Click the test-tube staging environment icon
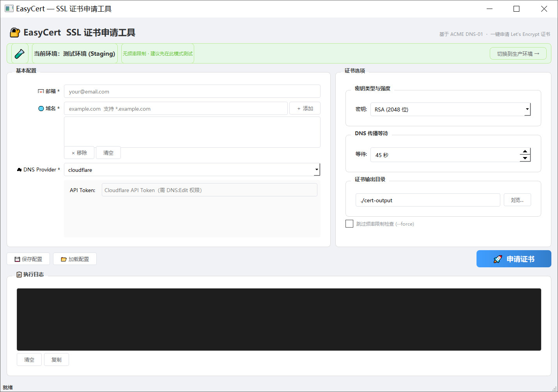Viewport: 558px width, 392px height. [x=19, y=54]
